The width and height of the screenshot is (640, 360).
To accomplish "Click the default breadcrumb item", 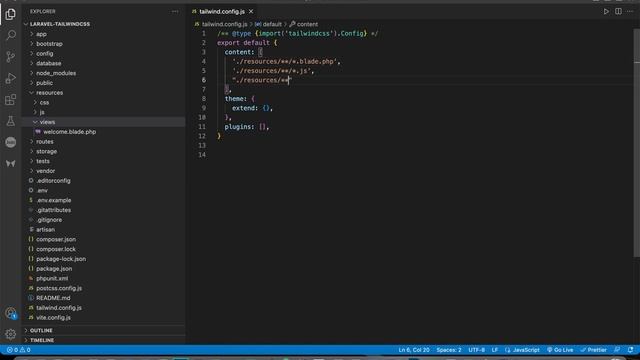I will click(x=272, y=24).
